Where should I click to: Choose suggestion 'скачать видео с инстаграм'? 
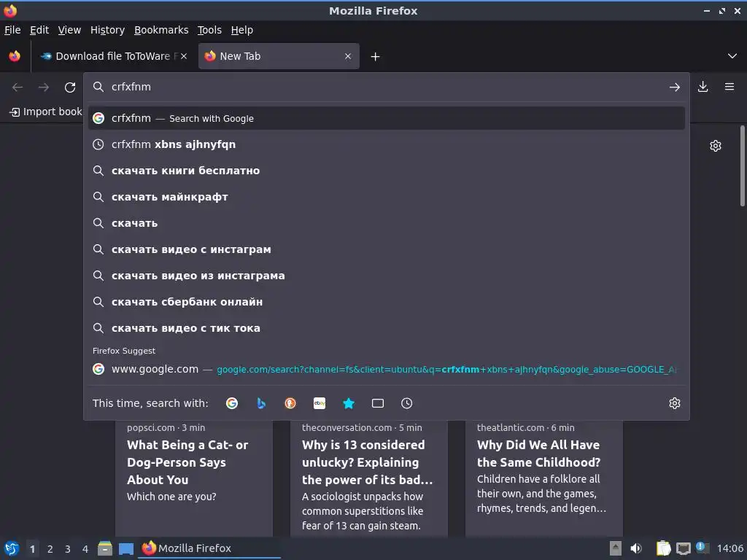[387, 249]
